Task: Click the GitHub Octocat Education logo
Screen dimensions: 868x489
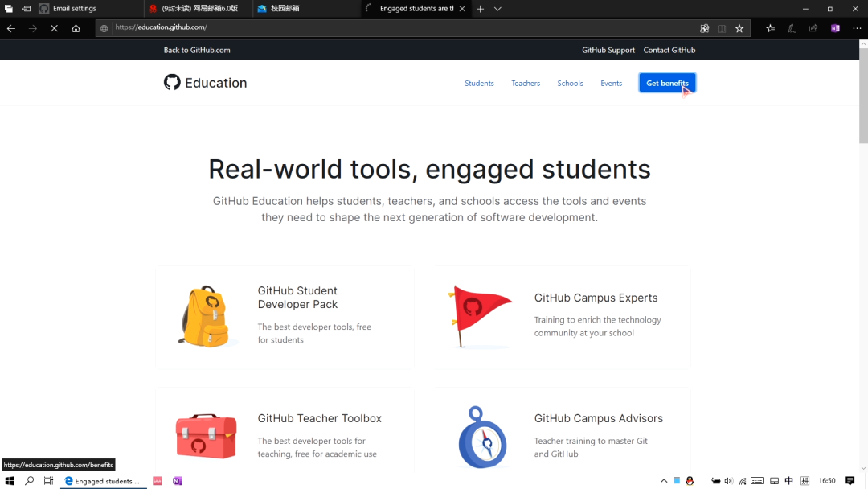Action: [x=206, y=83]
